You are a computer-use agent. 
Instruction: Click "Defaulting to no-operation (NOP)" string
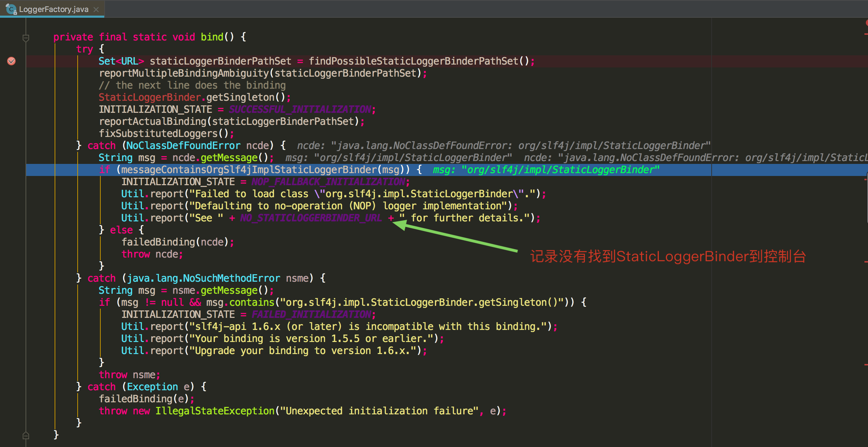click(x=349, y=206)
